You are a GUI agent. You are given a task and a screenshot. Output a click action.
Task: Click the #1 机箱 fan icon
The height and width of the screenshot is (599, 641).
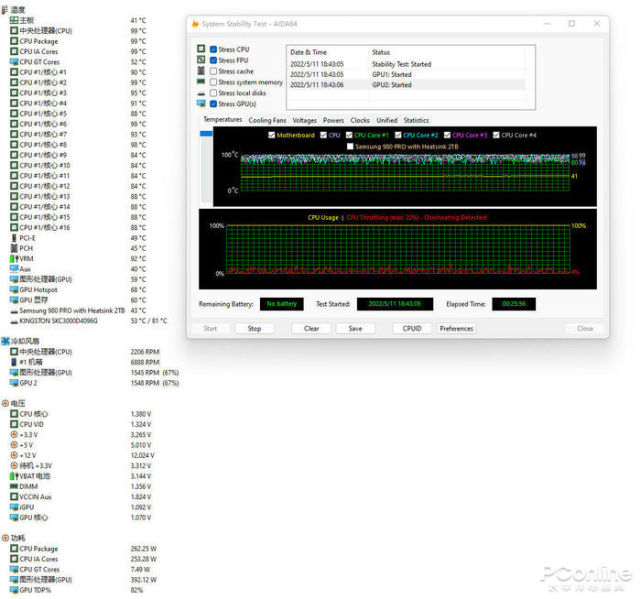pyautogui.click(x=14, y=362)
